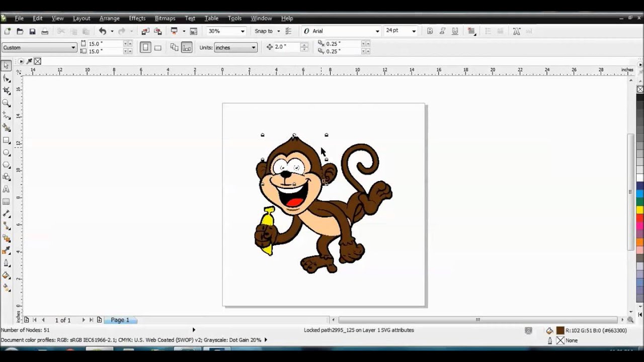Select the Shape edit tool

point(6,78)
